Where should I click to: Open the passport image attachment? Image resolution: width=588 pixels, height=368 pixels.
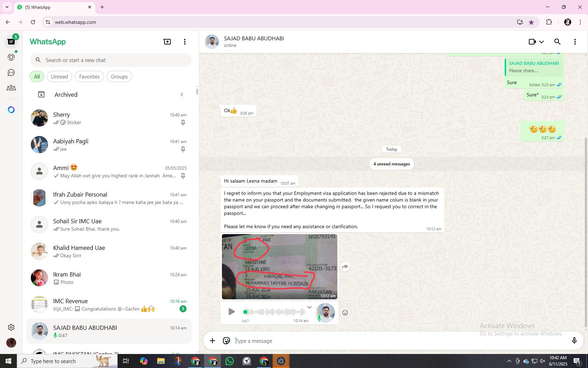pyautogui.click(x=280, y=267)
